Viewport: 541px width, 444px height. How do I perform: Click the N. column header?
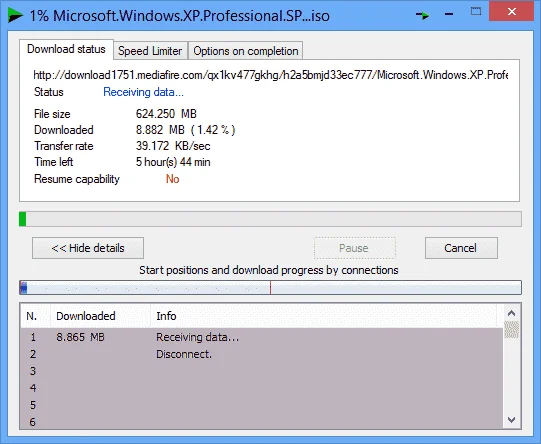[x=36, y=316]
